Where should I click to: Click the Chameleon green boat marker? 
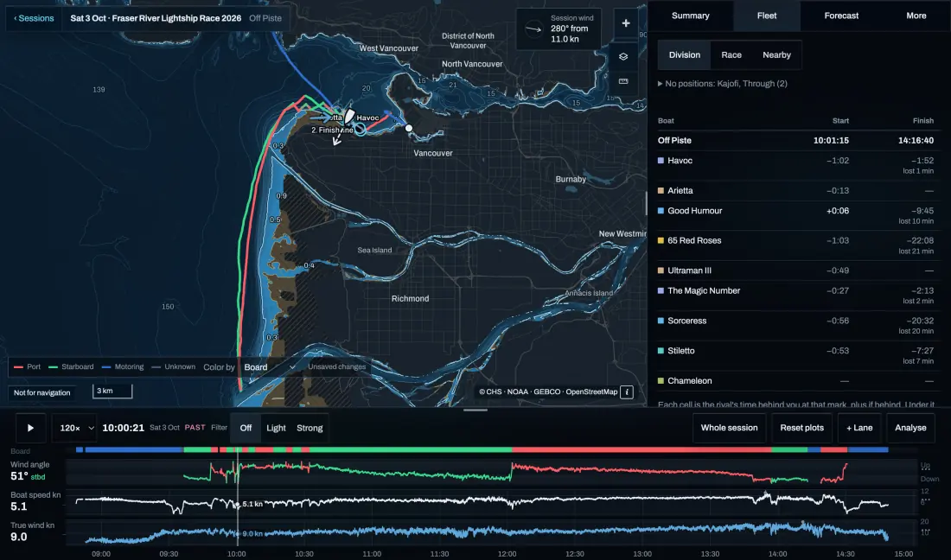point(661,380)
